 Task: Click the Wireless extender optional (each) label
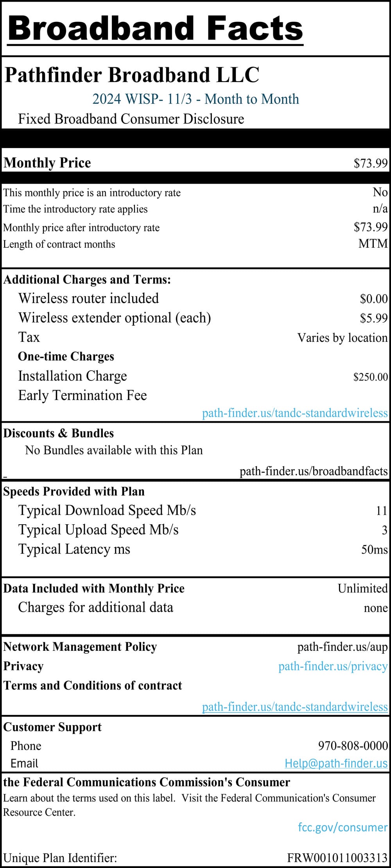tap(115, 318)
